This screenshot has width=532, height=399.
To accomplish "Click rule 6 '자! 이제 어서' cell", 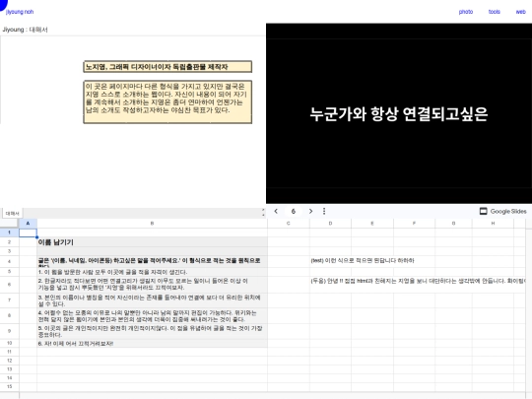I will point(152,344).
